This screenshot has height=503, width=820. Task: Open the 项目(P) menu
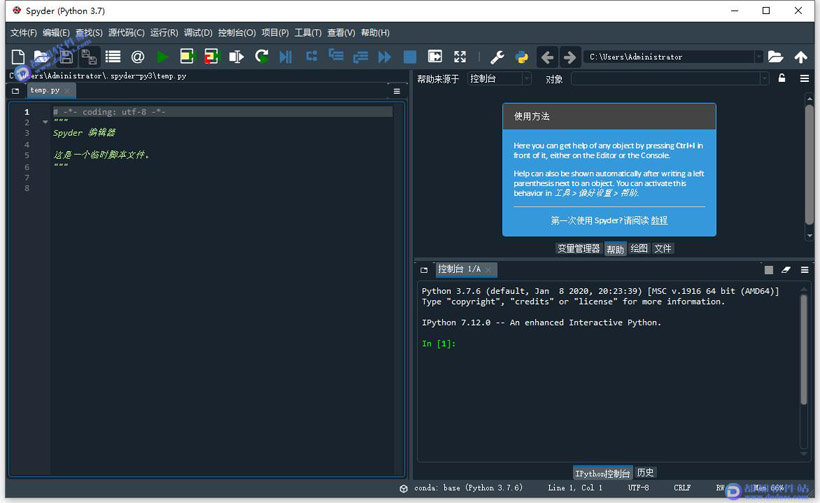tap(275, 32)
